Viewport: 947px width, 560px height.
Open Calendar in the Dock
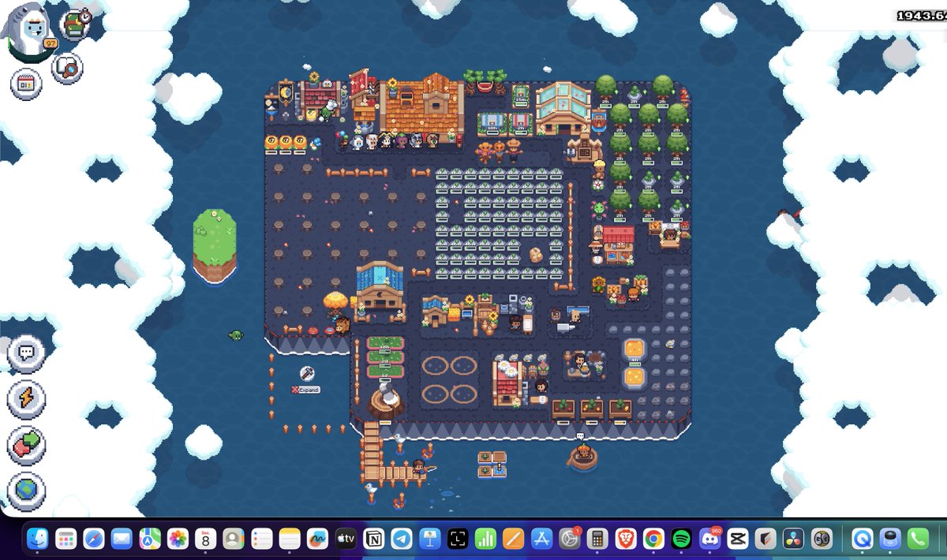(205, 539)
